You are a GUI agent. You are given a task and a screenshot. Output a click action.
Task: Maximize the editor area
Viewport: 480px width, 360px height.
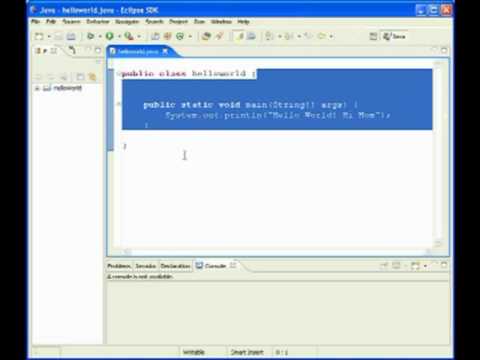[444, 50]
